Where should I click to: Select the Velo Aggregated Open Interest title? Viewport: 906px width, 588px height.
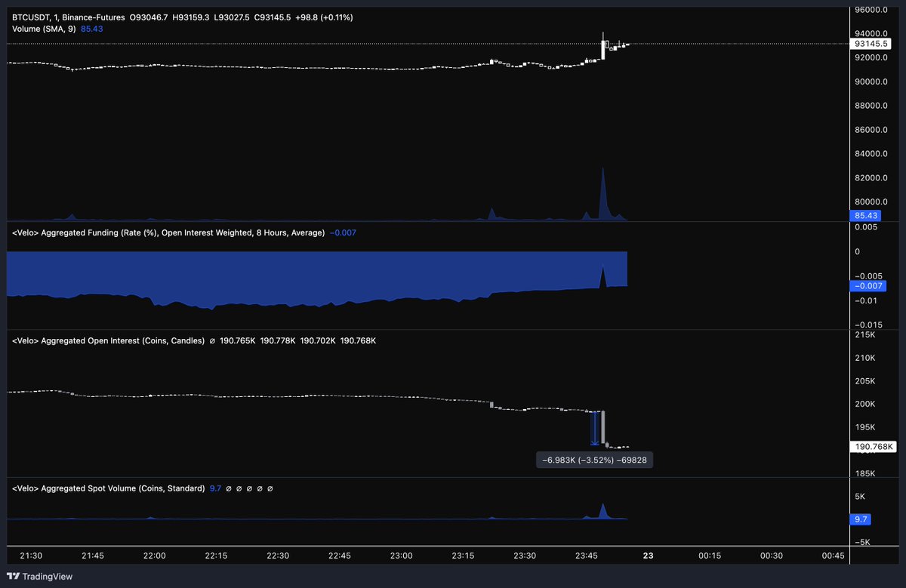tap(108, 341)
